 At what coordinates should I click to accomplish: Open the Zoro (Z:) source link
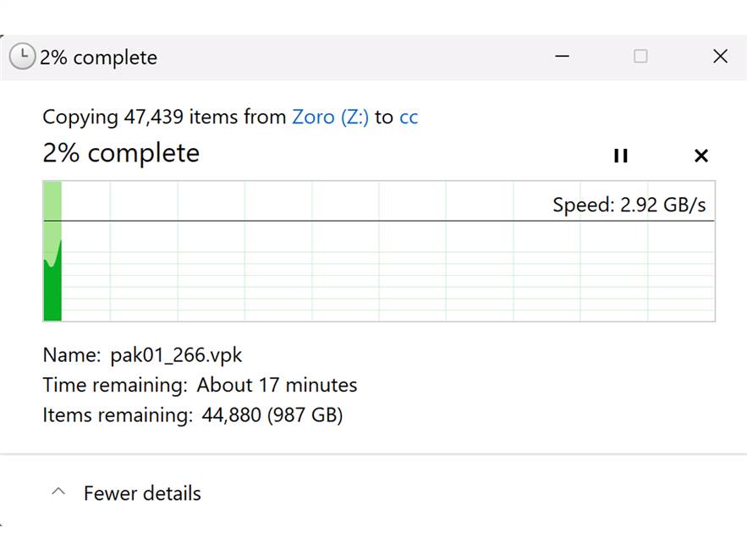click(330, 117)
